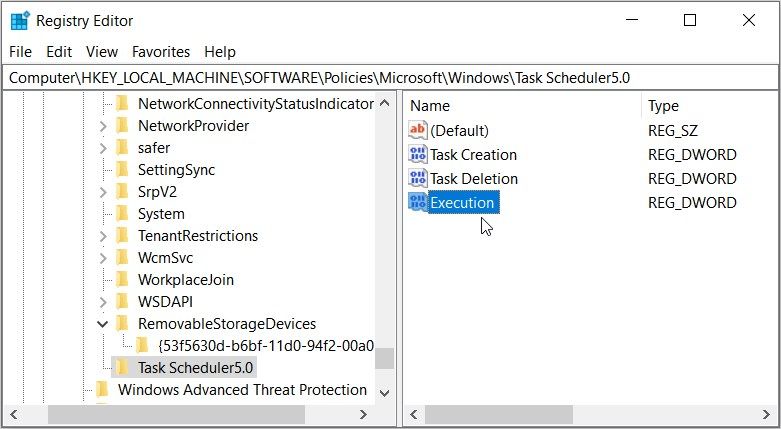781x429 pixels.
Task: Collapse the RemovableStorageDevices key
Action: 103,324
